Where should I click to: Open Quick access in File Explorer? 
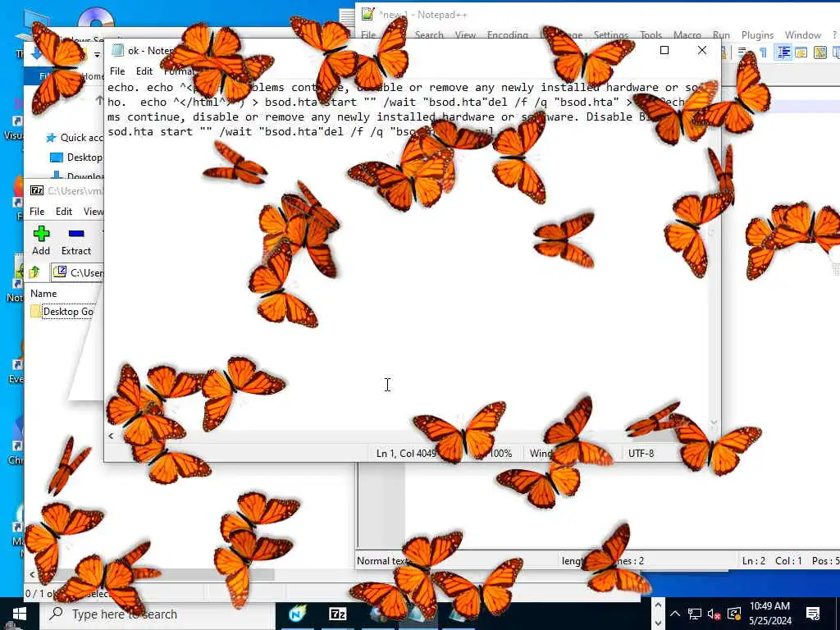click(75, 138)
